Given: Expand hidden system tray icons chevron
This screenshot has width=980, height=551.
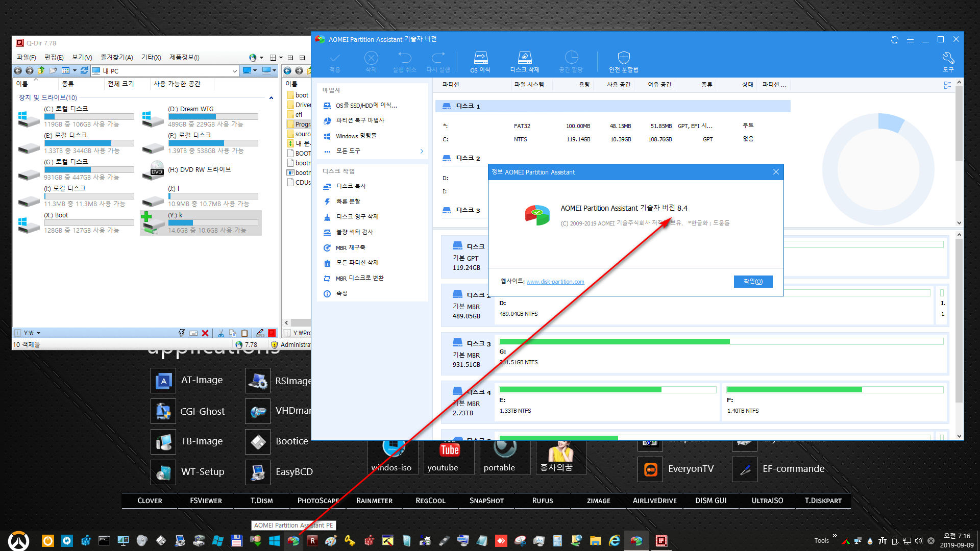Looking at the screenshot, I should tap(835, 536).
